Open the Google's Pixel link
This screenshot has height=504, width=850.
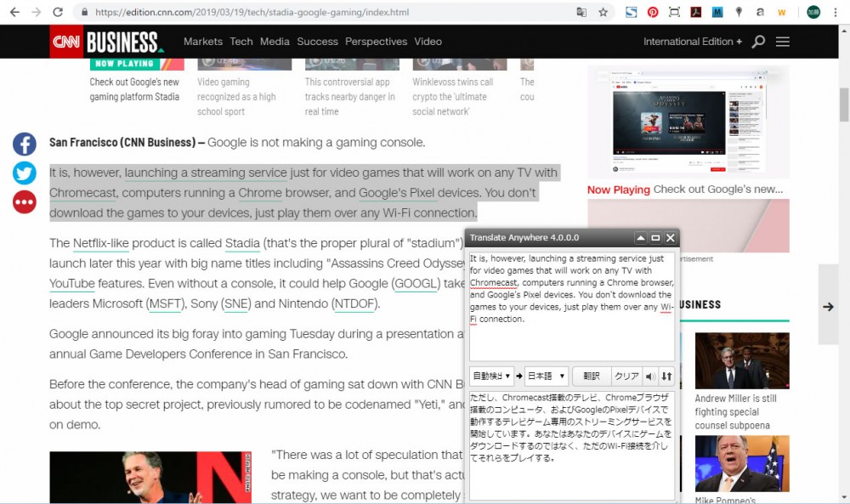click(x=396, y=193)
